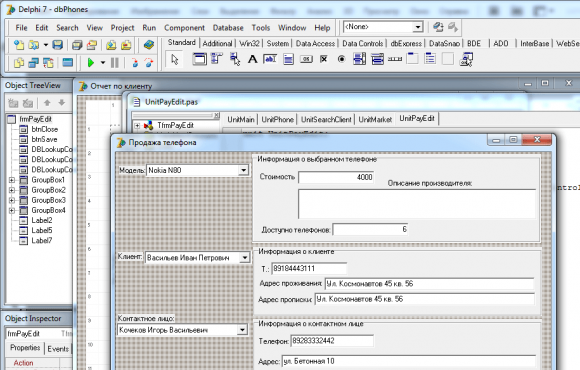
Task: Choose the Button component in palette
Action: [306, 59]
